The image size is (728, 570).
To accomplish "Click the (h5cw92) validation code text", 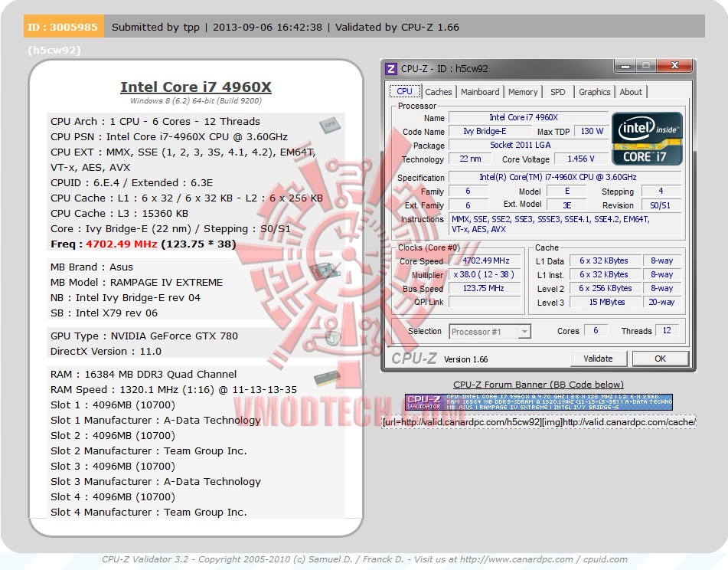I will (54, 50).
